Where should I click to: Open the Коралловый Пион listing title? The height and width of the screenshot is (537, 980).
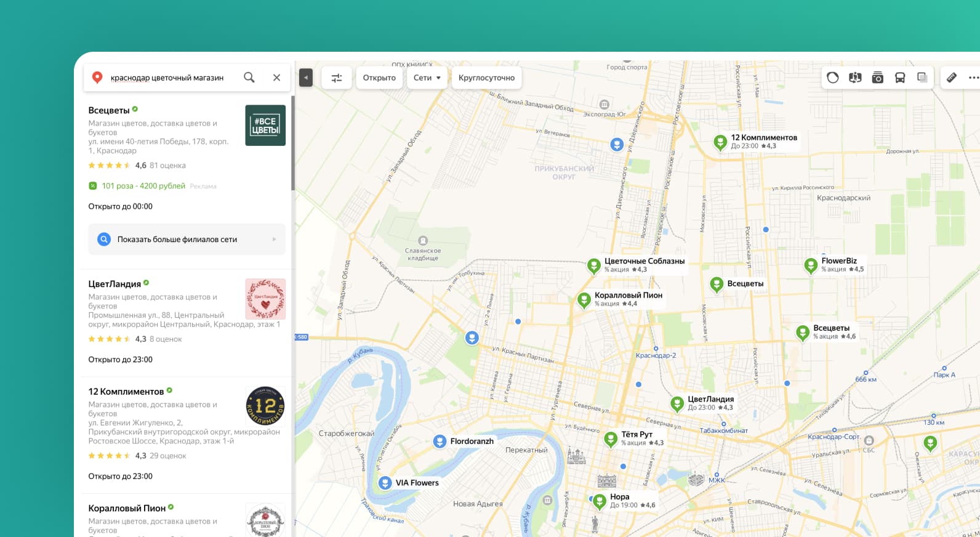(x=127, y=508)
